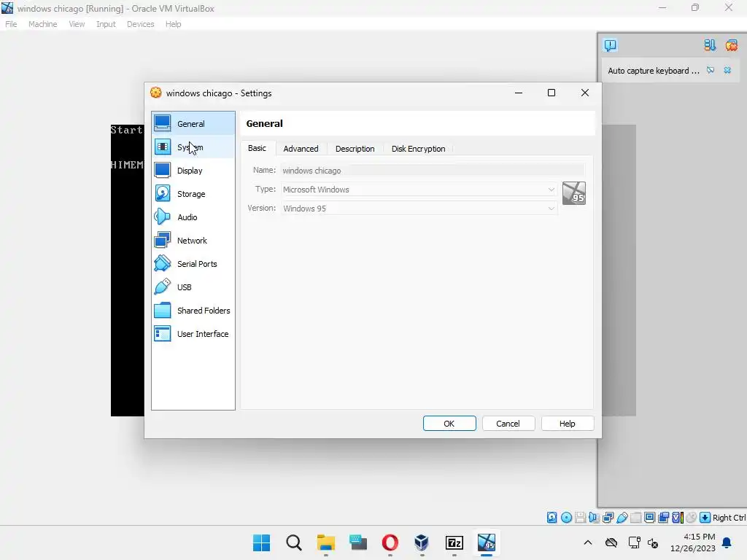Image resolution: width=747 pixels, height=560 pixels.
Task: Select the General settings category
Action: 193,124
